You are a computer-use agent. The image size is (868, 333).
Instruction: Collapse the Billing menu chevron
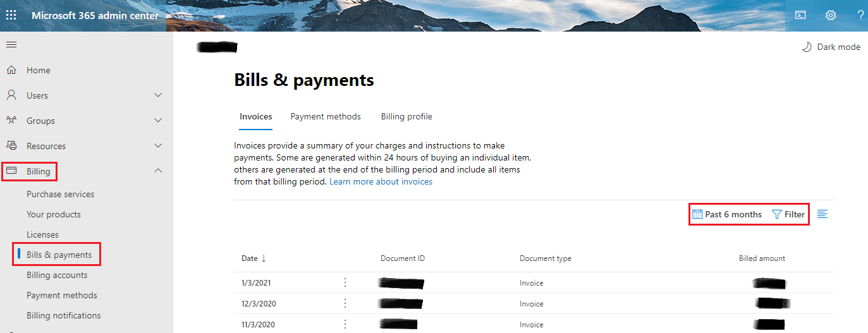click(x=158, y=171)
